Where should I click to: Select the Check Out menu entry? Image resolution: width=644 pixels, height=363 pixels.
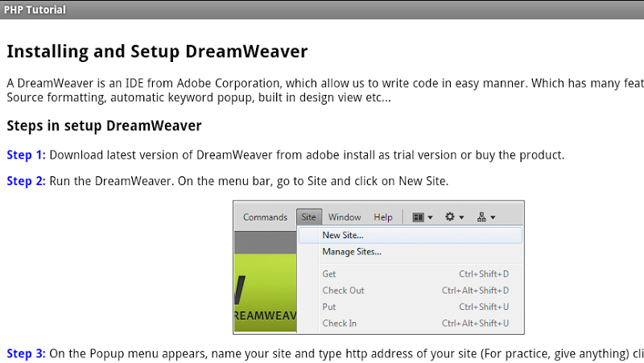(x=411, y=291)
